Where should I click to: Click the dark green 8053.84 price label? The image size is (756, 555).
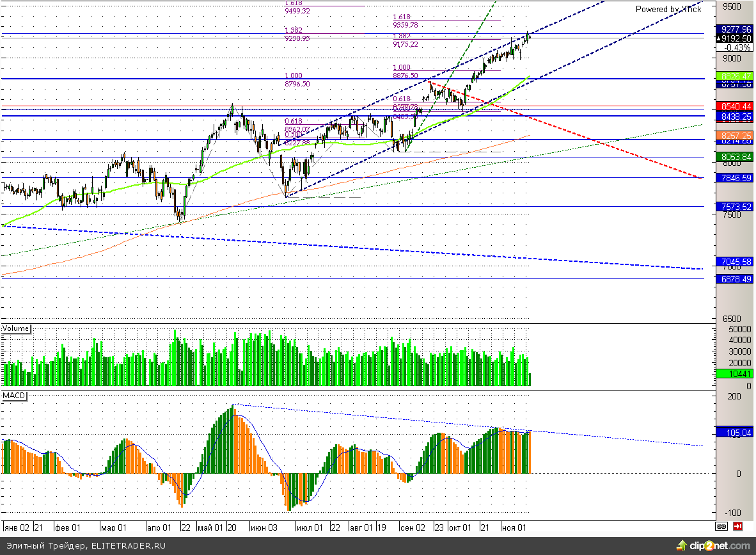coord(734,157)
